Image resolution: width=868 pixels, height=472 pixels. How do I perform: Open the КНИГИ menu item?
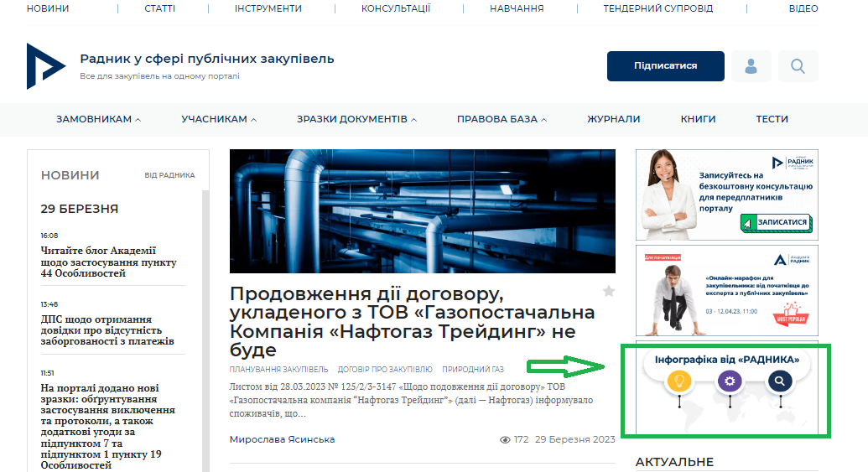(x=698, y=119)
